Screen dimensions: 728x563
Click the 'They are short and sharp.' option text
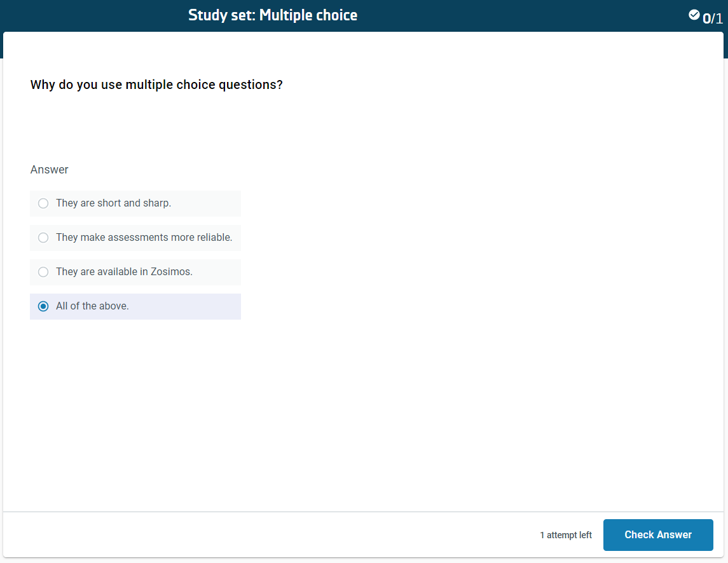[113, 203]
